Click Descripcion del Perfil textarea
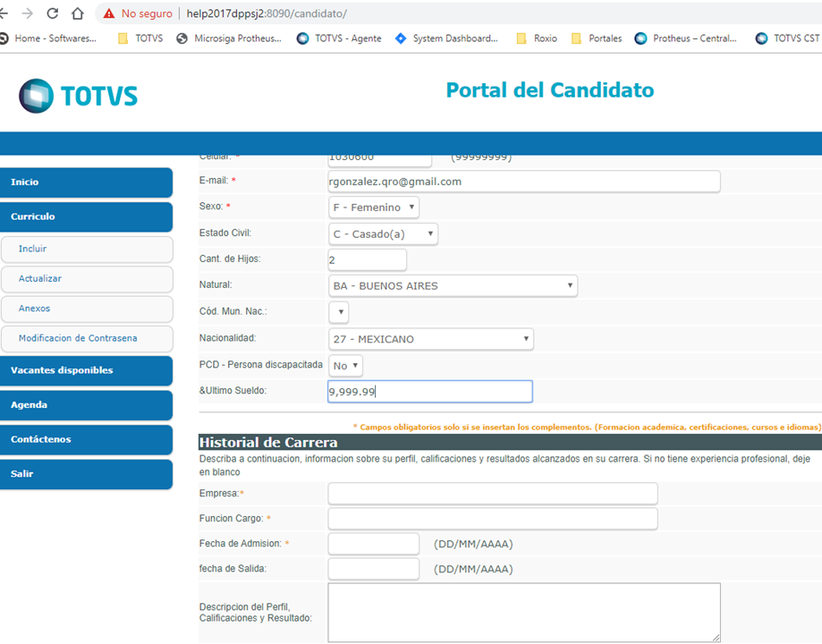822x644 pixels. point(524,613)
